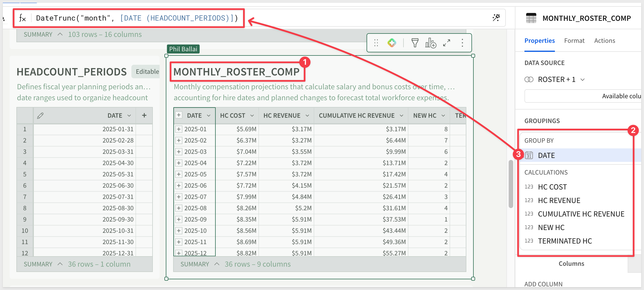This screenshot has height=290, width=644.
Task: Switch to the Properties tab
Action: (539, 41)
